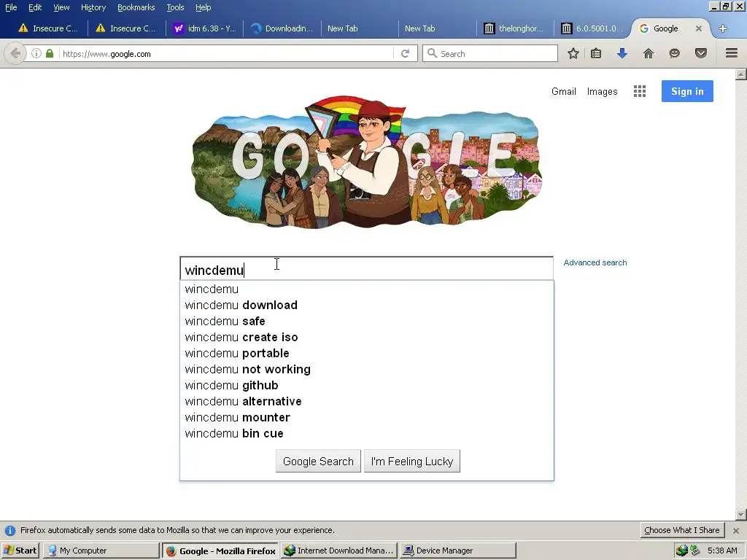
Task: Select 'wincdemu not working' suggestion
Action: pos(367,369)
